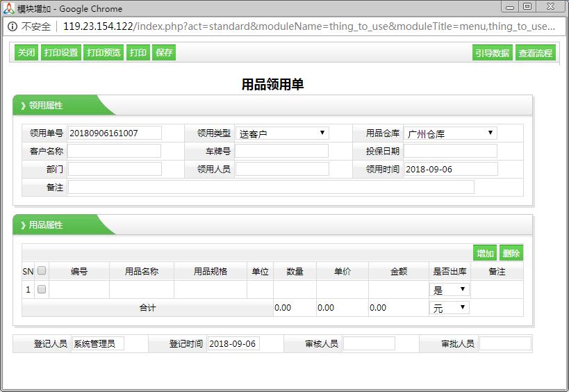Image resolution: width=569 pixels, height=392 pixels.
Task: Click the 关闭 toolbar button
Action: pyautogui.click(x=26, y=53)
